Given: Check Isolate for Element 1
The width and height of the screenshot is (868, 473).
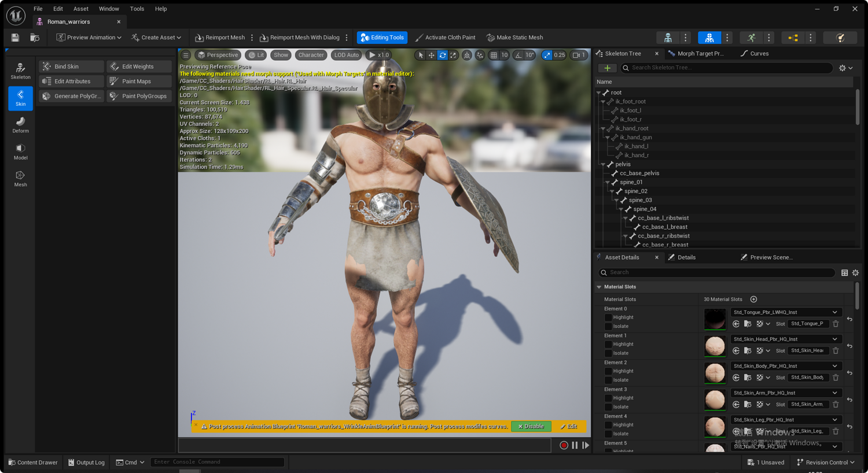Looking at the screenshot, I should pos(608,353).
